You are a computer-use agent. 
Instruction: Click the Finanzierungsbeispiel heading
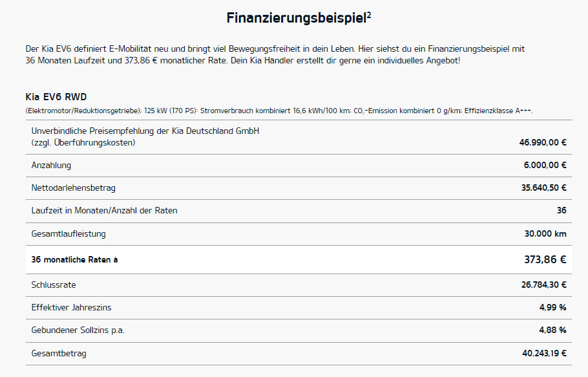tap(296, 18)
